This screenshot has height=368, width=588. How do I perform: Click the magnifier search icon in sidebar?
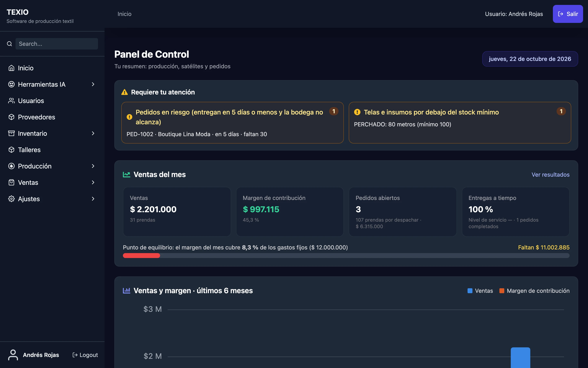9,44
